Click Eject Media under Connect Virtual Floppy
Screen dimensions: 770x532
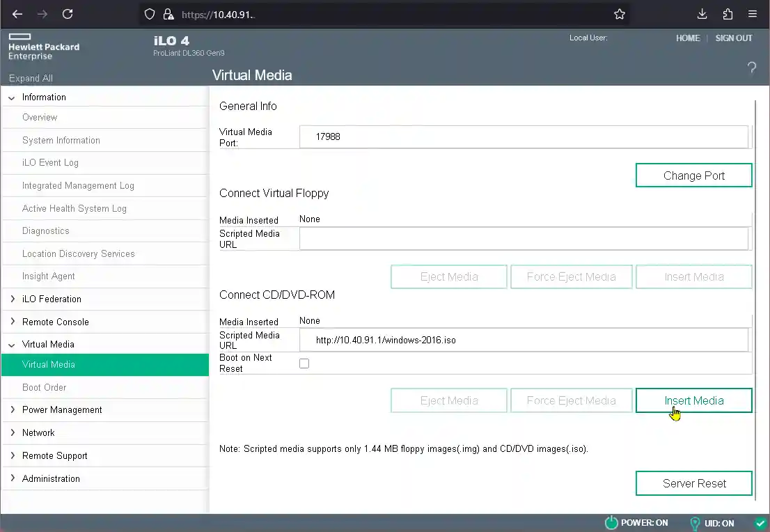pyautogui.click(x=449, y=276)
